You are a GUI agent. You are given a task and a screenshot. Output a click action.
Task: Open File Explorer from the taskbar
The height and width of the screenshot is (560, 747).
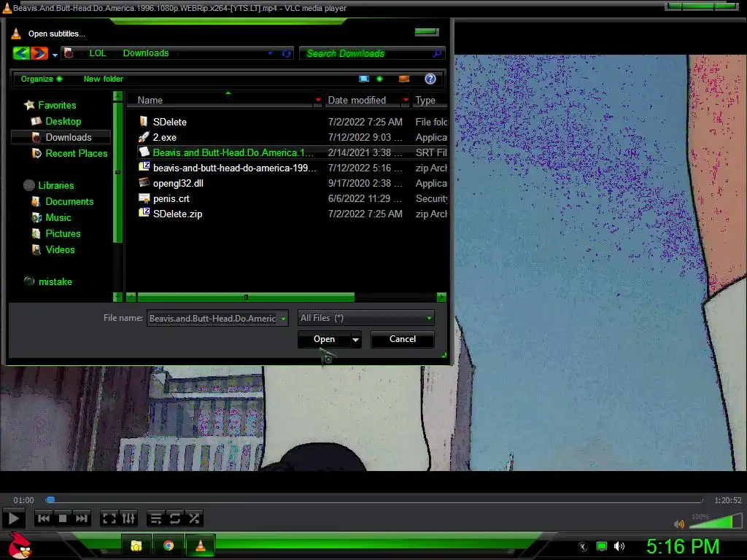coord(136,545)
